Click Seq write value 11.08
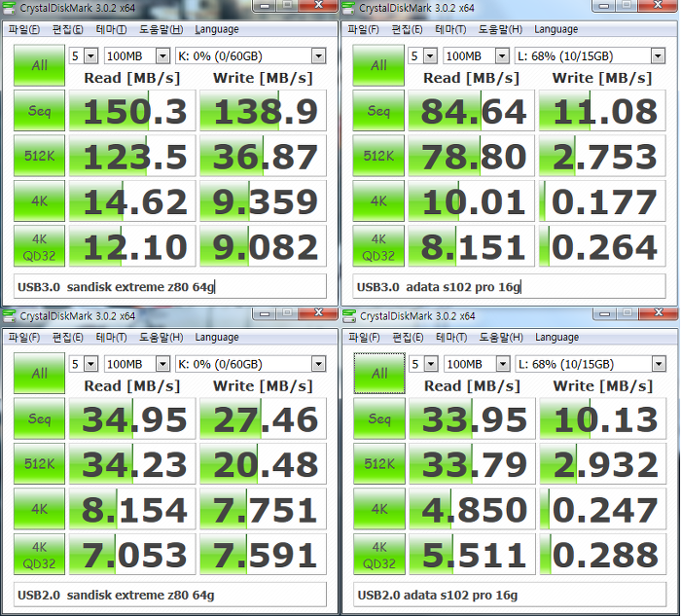The height and width of the screenshot is (616, 681). pos(602,110)
